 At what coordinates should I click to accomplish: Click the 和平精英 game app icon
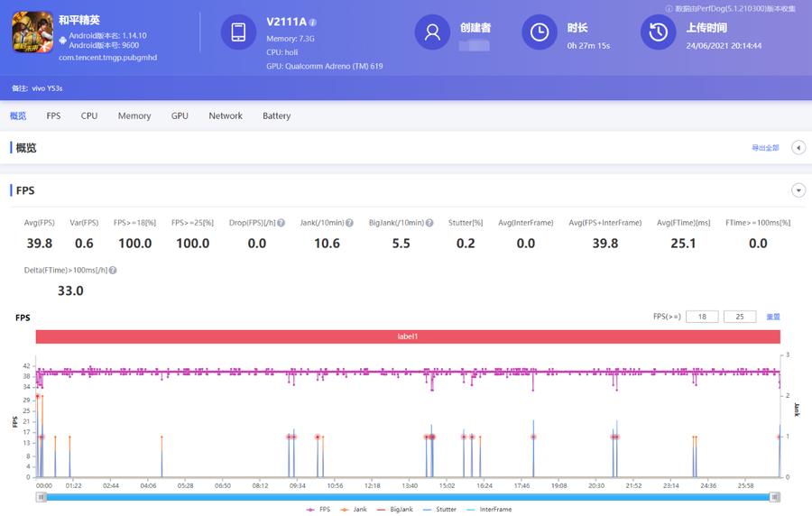32,34
